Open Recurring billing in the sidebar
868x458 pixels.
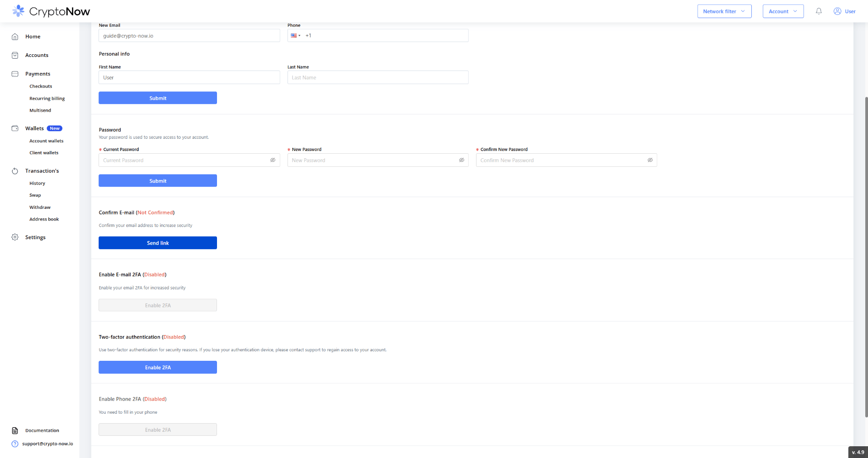[47, 99]
